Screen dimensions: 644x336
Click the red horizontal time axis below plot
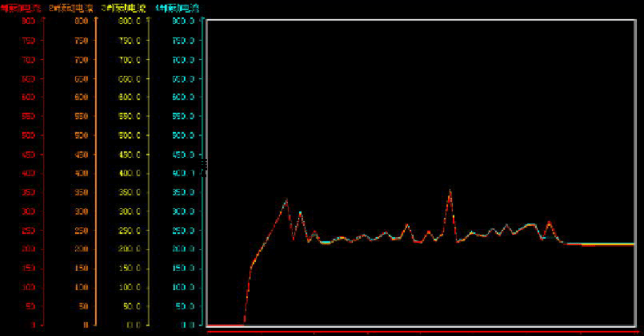[419, 329]
